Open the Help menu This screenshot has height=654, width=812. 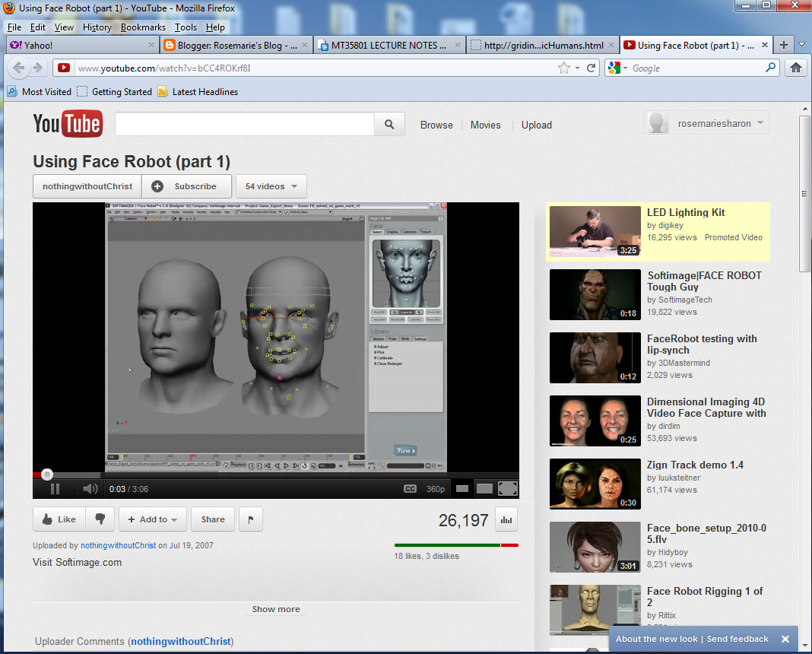(215, 27)
